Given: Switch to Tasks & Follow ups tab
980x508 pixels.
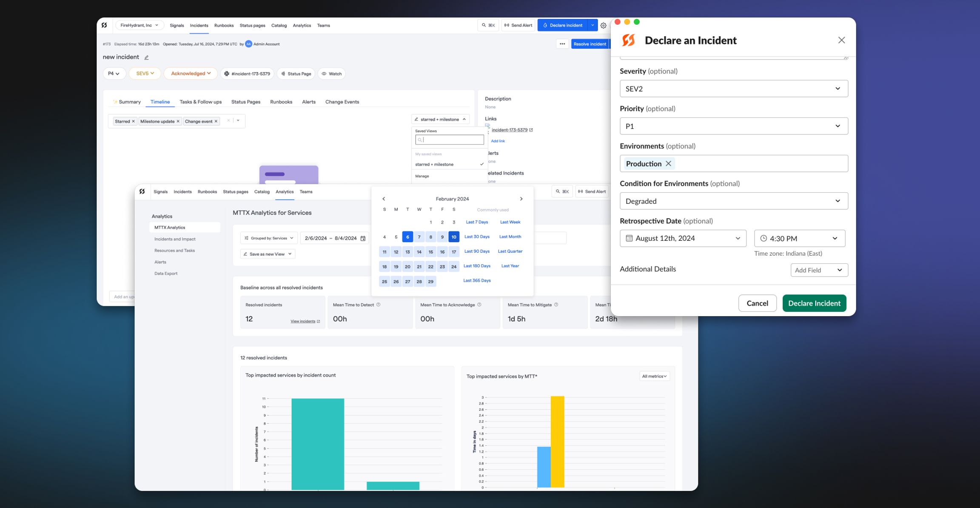Looking at the screenshot, I should coord(200,102).
